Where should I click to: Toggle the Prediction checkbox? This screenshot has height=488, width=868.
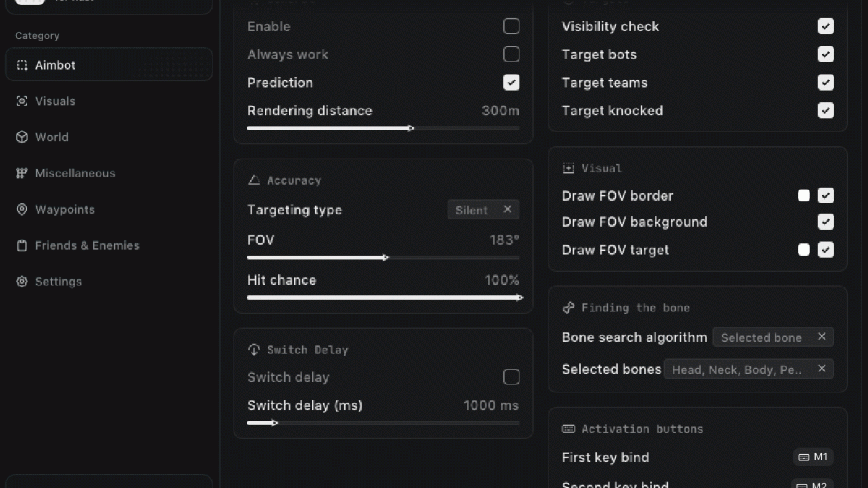click(511, 83)
